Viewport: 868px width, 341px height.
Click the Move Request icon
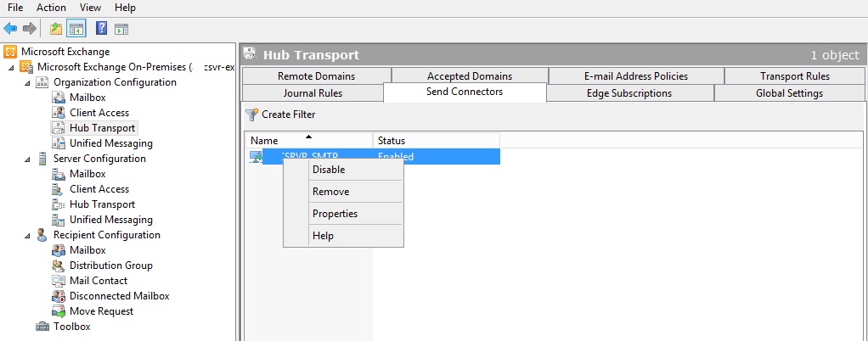(x=59, y=311)
